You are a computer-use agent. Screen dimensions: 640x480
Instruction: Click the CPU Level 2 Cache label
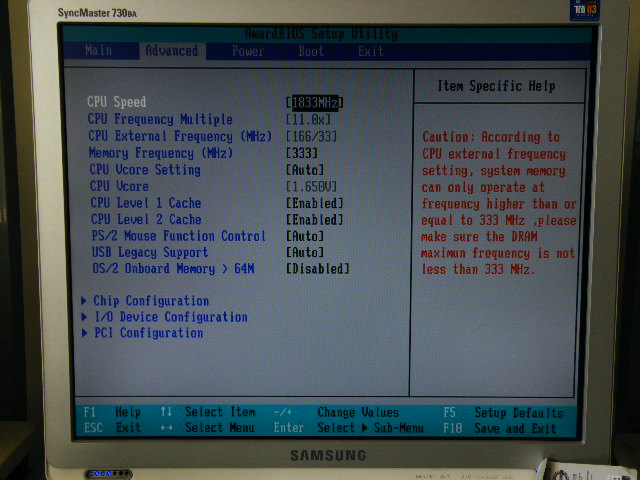pos(146,219)
